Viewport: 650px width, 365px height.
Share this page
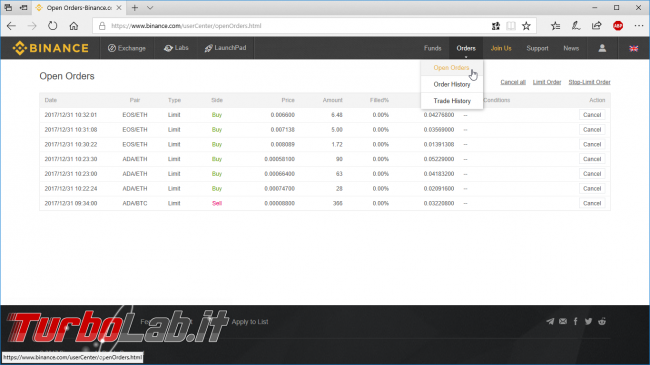pos(597,26)
